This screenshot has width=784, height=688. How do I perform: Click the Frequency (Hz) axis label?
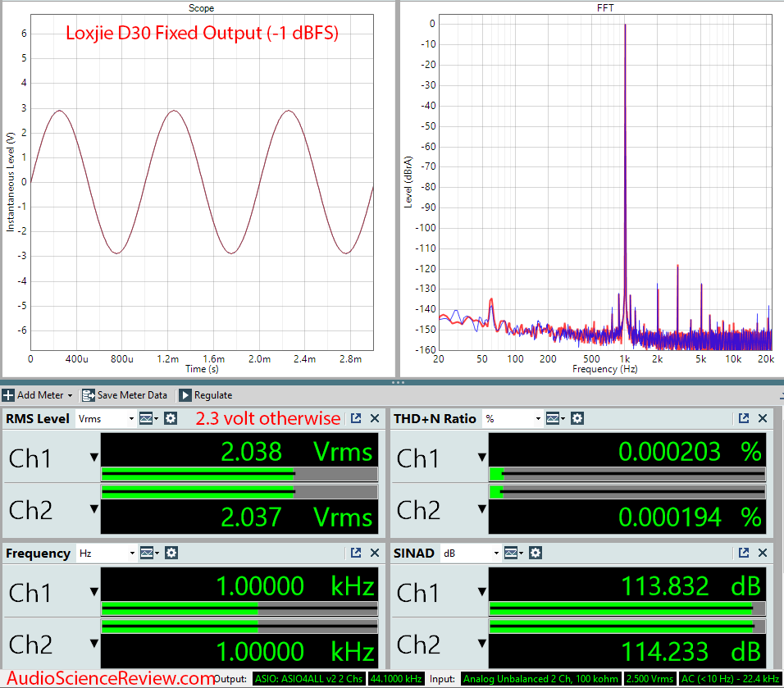605,369
